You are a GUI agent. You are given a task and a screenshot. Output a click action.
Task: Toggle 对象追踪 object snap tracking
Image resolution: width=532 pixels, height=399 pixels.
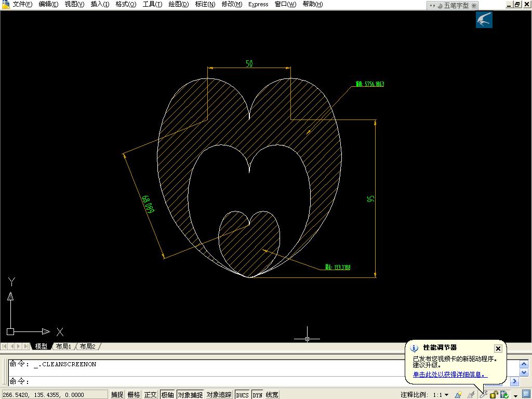(219, 395)
